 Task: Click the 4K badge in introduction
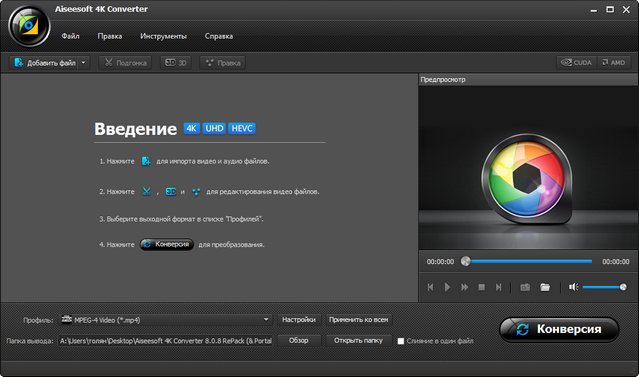192,128
